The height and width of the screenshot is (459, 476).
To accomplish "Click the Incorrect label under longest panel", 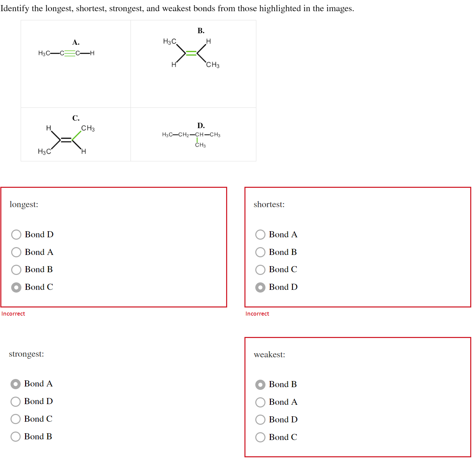I will [13, 314].
